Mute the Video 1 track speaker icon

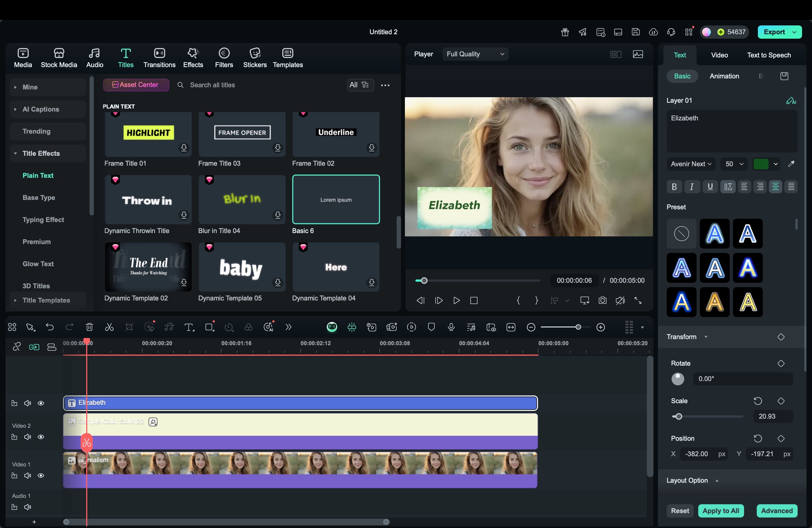(x=28, y=476)
